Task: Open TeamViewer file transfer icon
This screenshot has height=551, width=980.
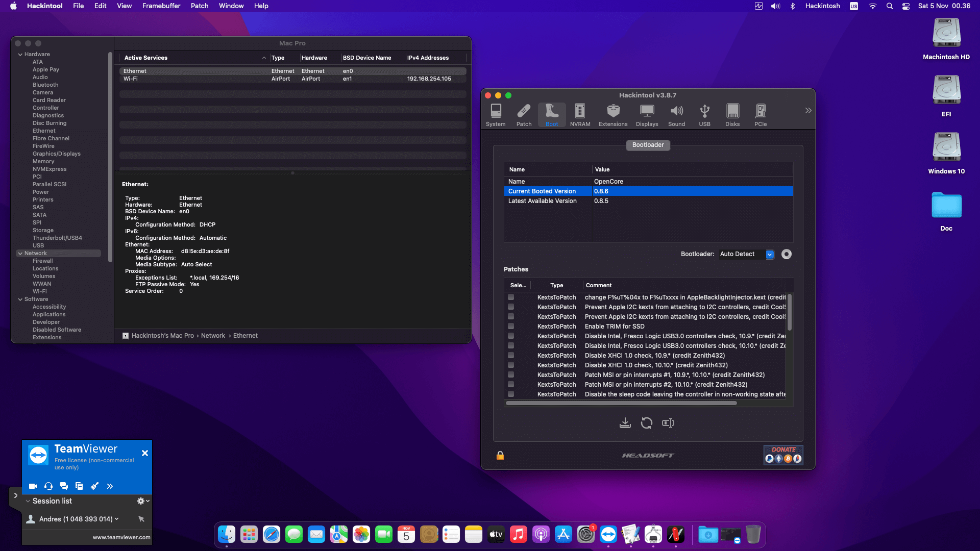Action: pos(79,486)
